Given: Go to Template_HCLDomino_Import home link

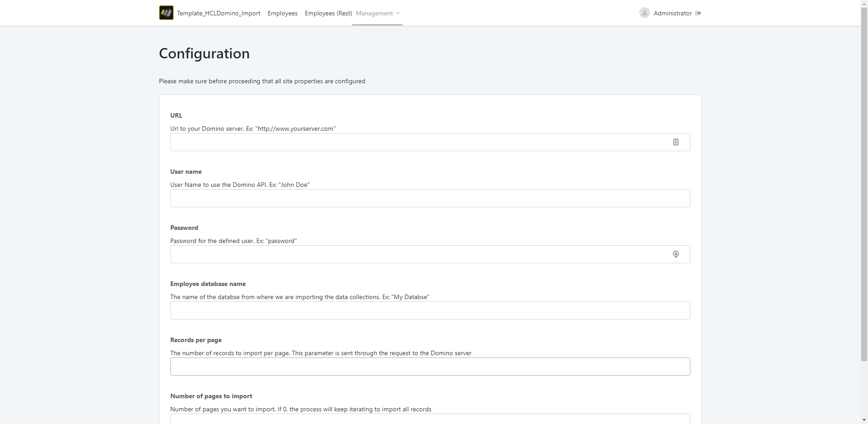Looking at the screenshot, I should click(219, 13).
